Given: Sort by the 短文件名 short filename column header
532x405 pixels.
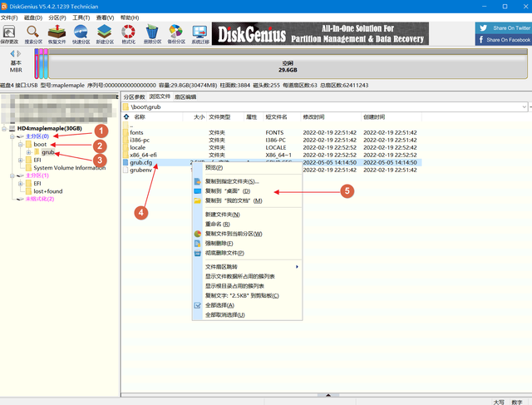Looking at the screenshot, I should click(276, 116).
